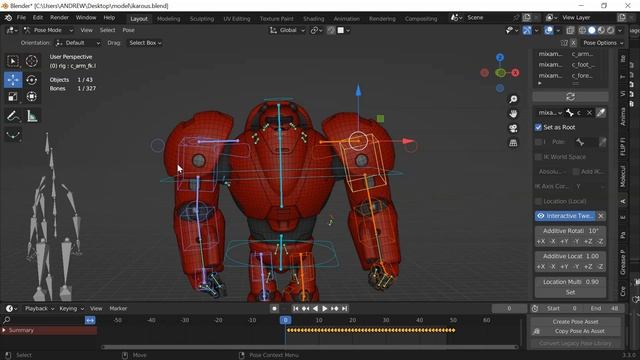Open the Playback dropdown in timeline
640x360 pixels.
[x=39, y=309]
